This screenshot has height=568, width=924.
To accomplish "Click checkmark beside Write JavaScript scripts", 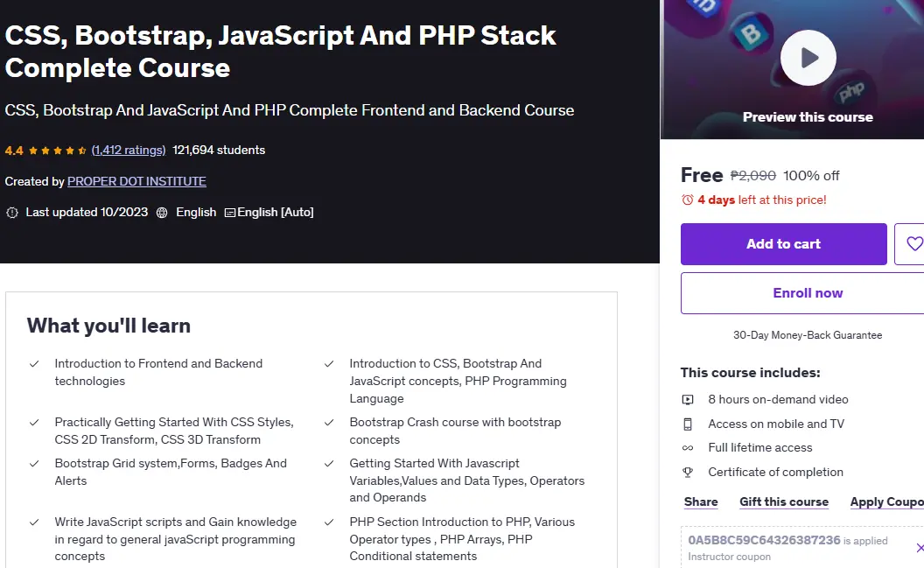I will point(34,522).
